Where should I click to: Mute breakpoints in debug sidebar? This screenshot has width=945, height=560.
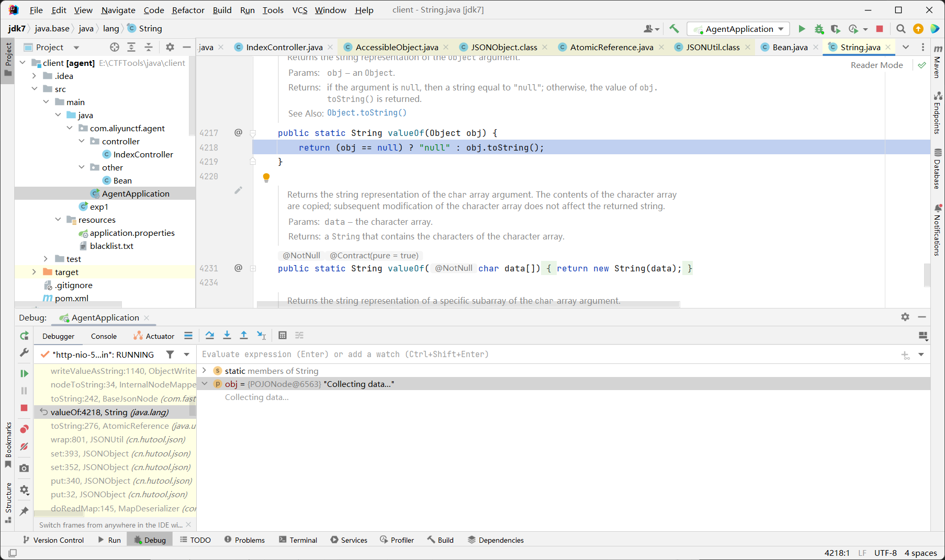(x=24, y=447)
